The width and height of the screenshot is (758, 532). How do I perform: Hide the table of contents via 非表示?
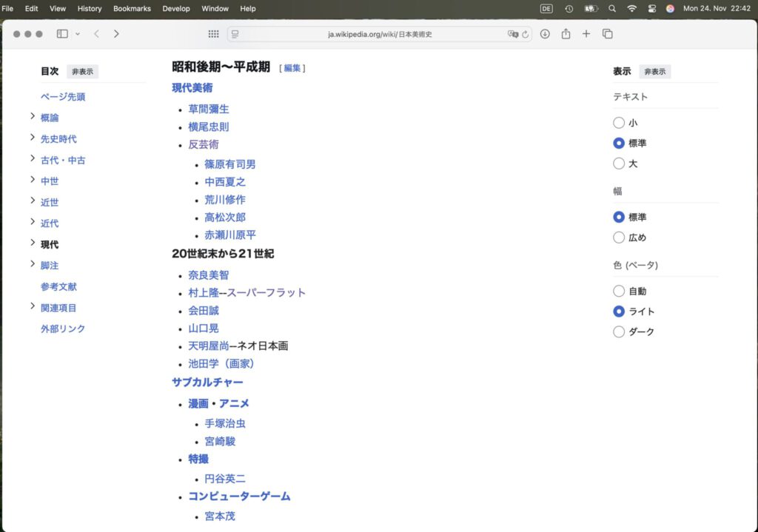coord(81,71)
